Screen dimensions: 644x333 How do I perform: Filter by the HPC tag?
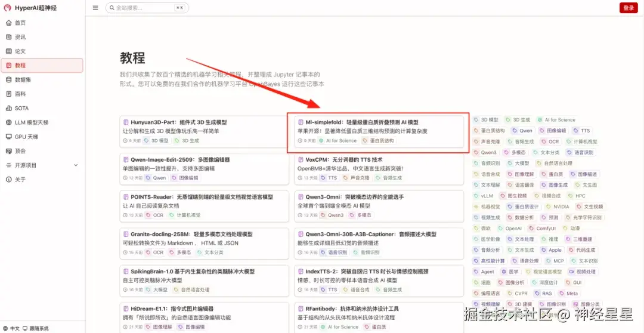point(576,196)
